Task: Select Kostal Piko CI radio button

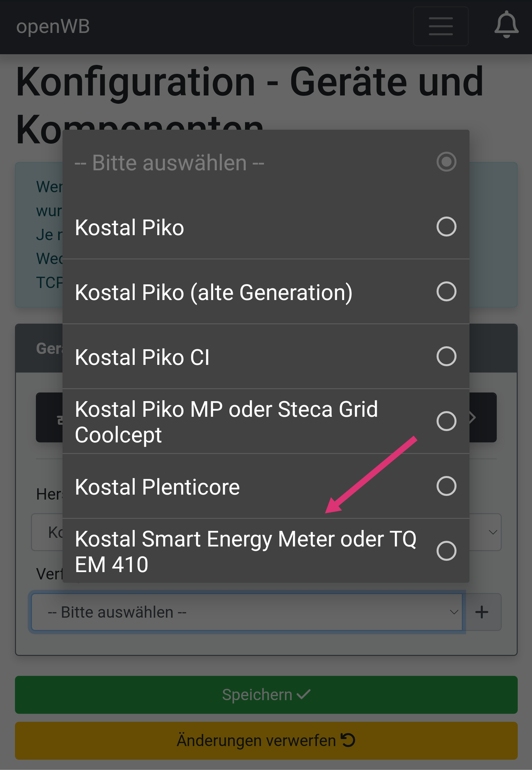Action: (x=446, y=356)
